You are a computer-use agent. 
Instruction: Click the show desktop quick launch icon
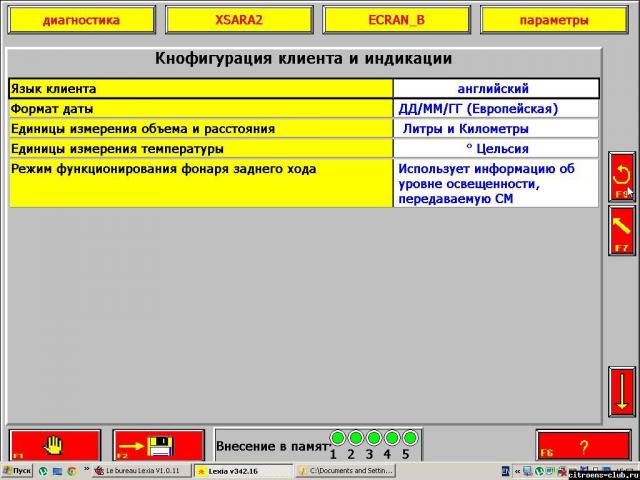(x=58, y=471)
